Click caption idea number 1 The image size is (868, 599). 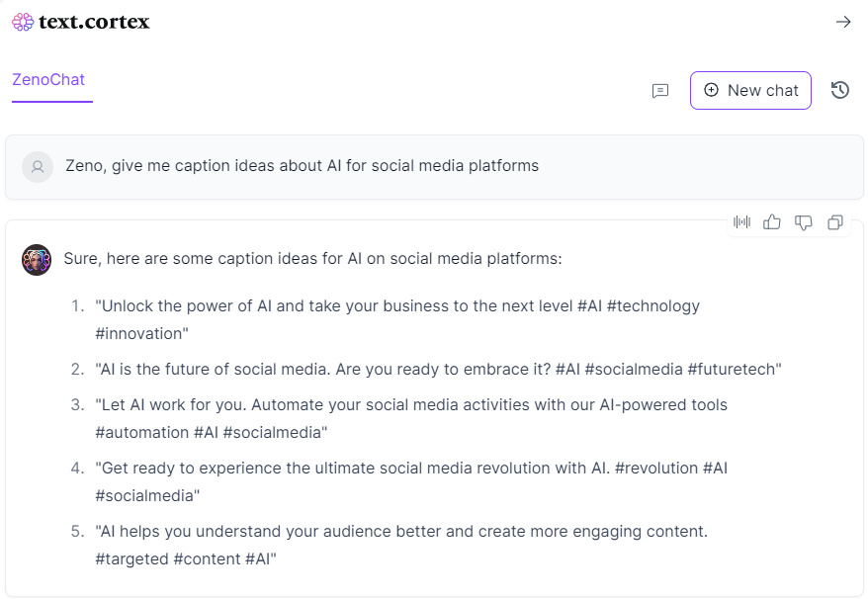pos(395,305)
